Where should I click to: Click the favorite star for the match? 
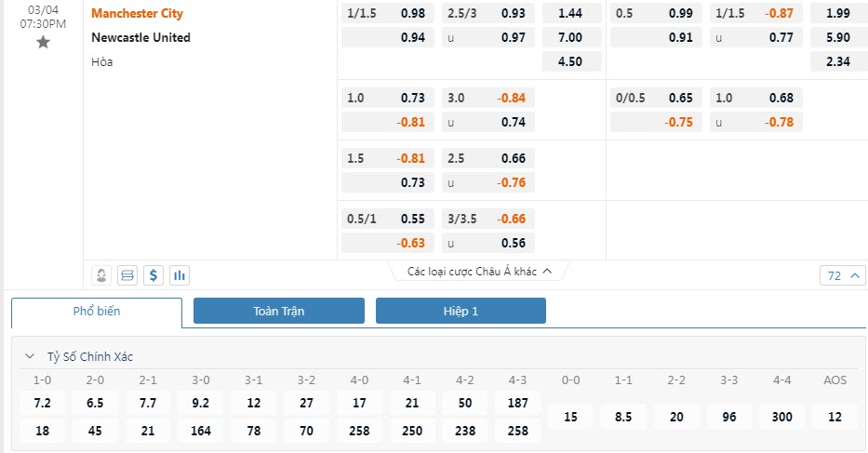pyautogui.click(x=43, y=43)
